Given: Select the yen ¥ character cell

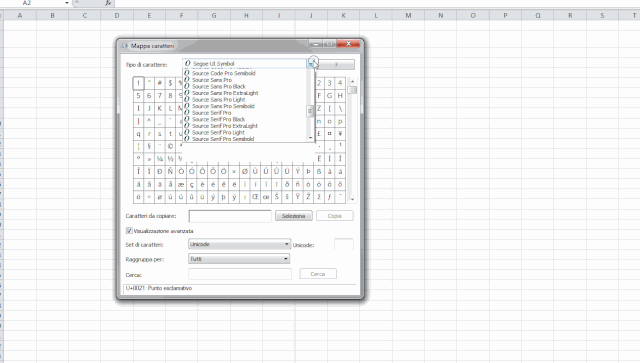Looking at the screenshot, I should 340,134.
